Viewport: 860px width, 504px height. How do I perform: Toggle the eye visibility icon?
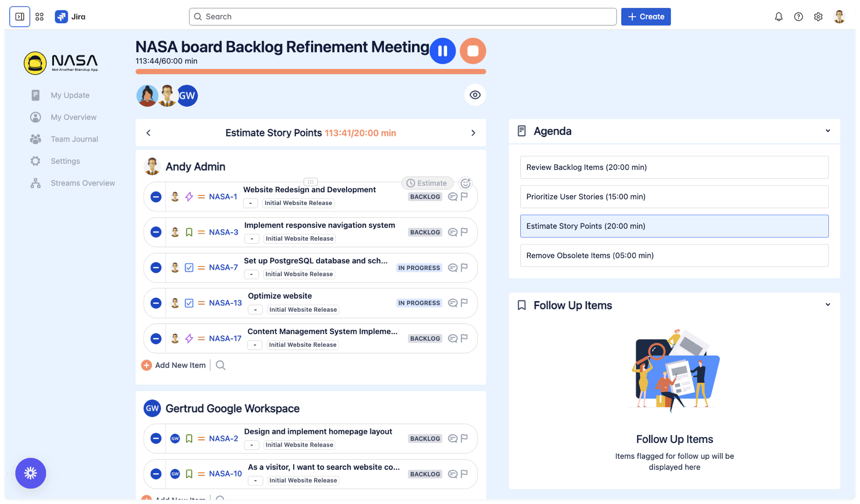point(475,95)
